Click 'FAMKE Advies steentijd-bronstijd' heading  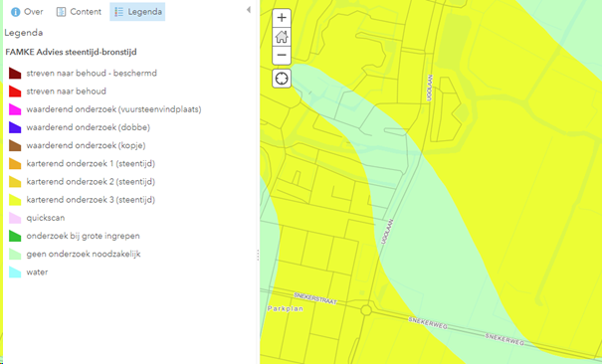71,52
